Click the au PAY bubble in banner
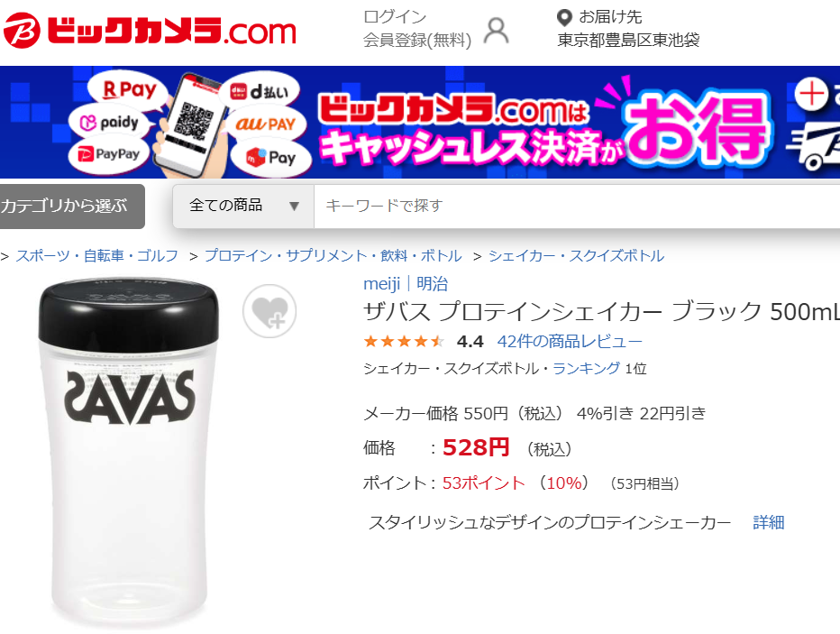 coord(266,124)
